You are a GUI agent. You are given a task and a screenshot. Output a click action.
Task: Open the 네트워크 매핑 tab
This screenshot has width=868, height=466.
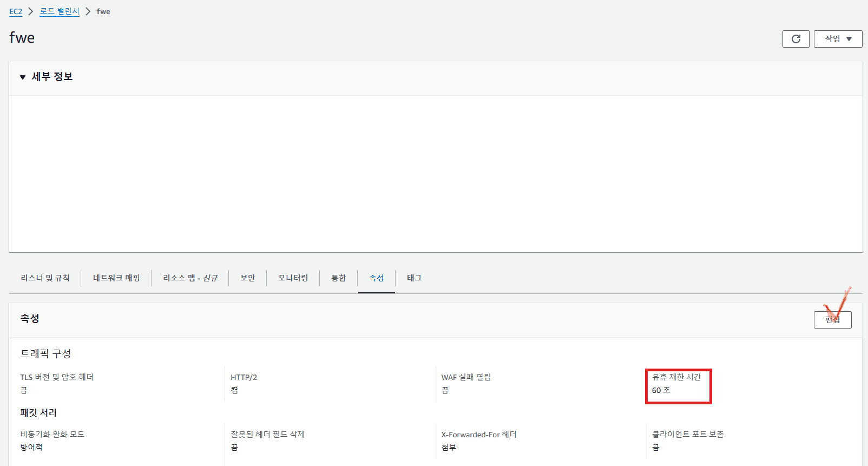coord(116,278)
